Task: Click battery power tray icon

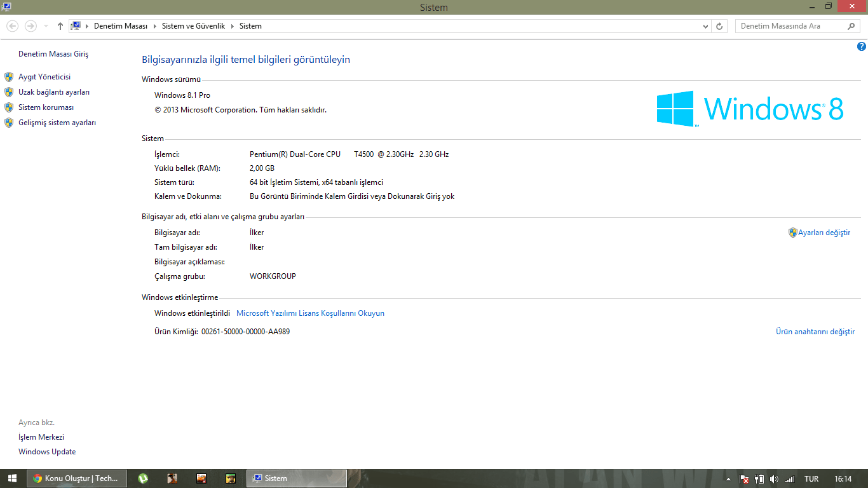Action: (759, 479)
